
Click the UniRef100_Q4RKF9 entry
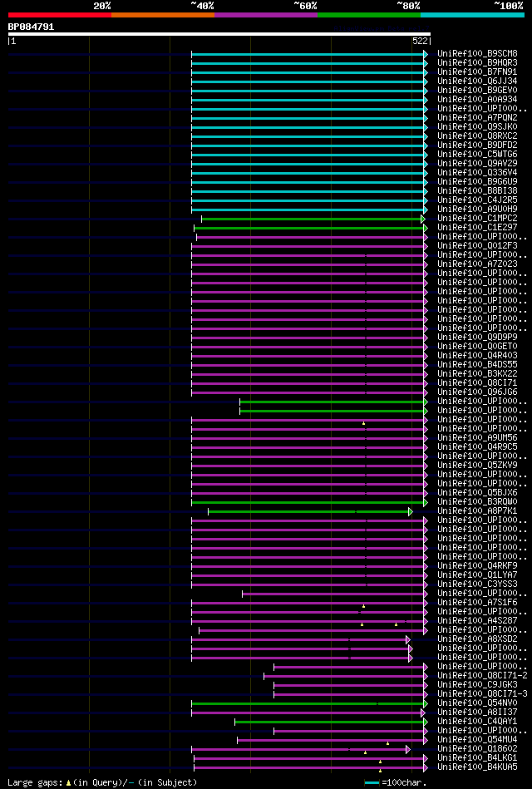click(x=477, y=566)
